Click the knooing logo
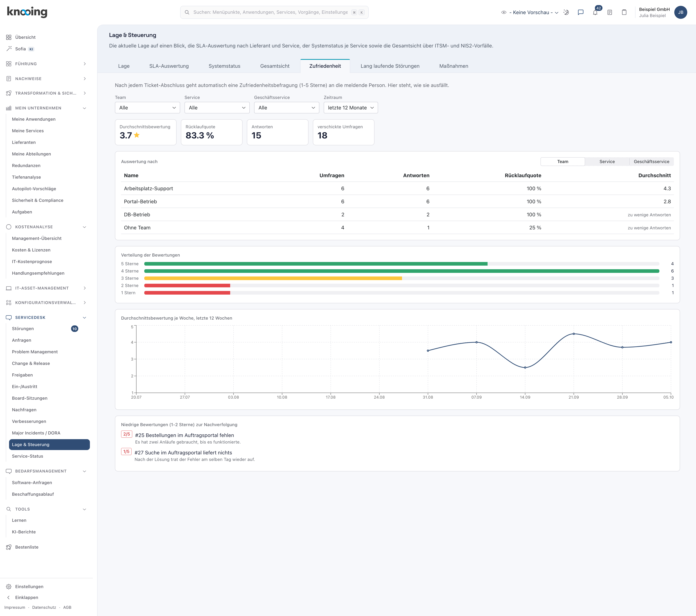The image size is (696, 616). coord(27,12)
